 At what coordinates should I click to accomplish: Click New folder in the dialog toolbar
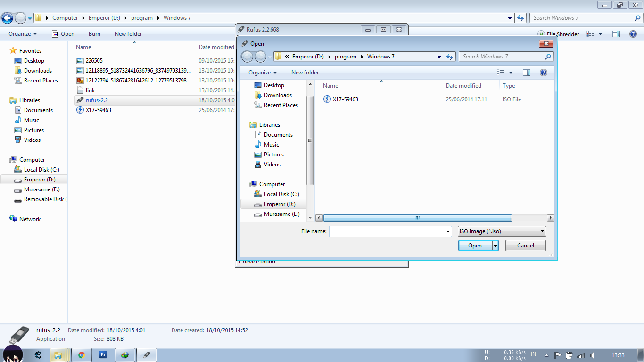[305, 72]
